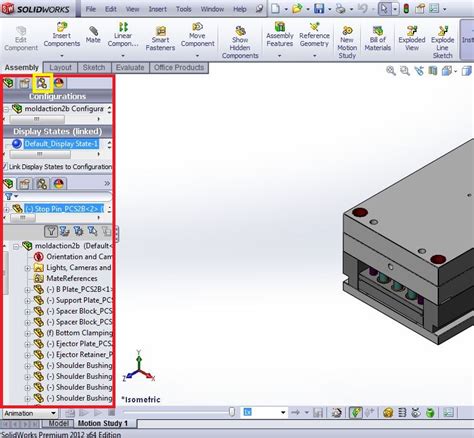Click the Configurations panel horizontal scrollbar
Image resolution: width=474 pixels, height=438 pixels.
[37, 119]
